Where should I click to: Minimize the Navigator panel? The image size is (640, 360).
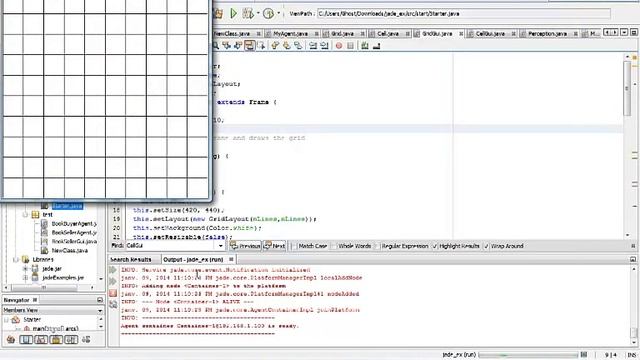click(x=100, y=300)
